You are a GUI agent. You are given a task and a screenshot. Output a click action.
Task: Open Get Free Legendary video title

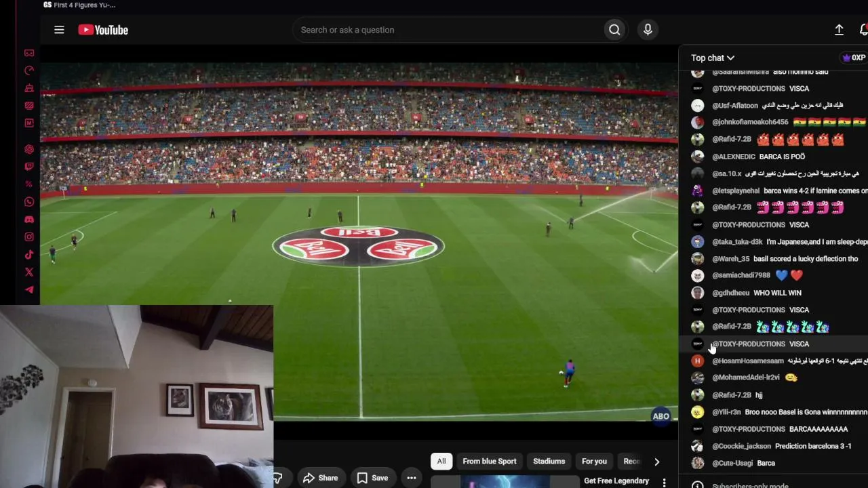(x=616, y=481)
